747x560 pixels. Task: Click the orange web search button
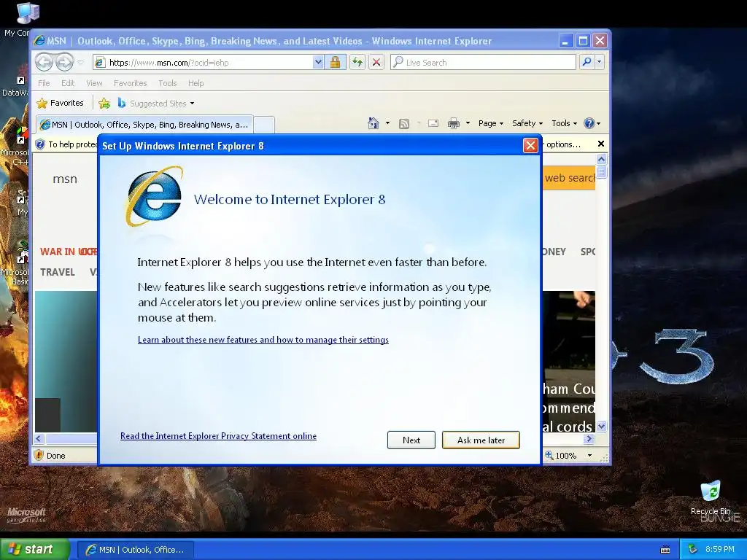pyautogui.click(x=569, y=178)
